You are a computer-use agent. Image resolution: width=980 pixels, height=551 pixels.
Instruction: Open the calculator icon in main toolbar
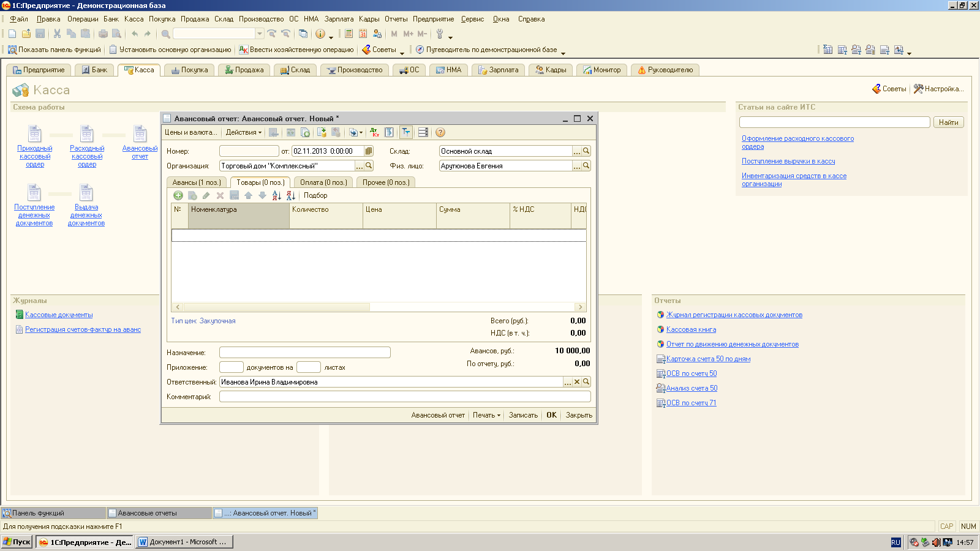349,34
